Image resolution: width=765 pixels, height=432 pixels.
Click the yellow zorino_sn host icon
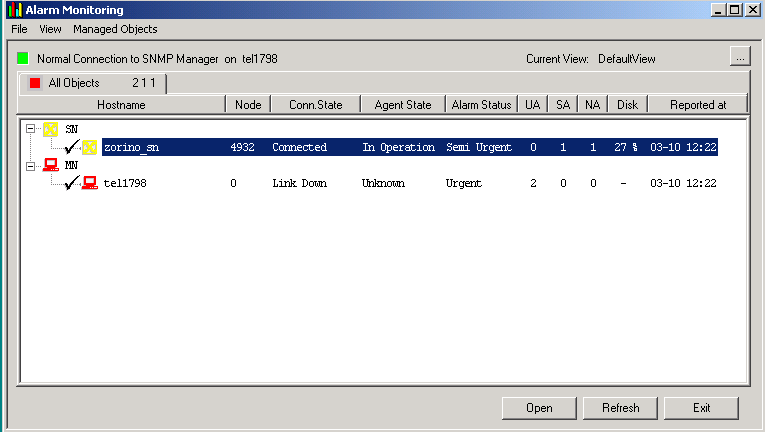click(90, 147)
